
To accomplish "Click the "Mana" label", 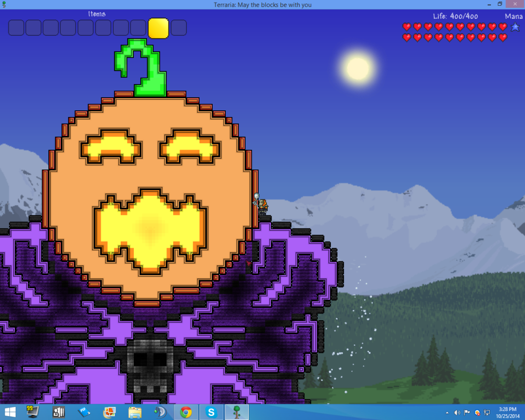I will [513, 16].
